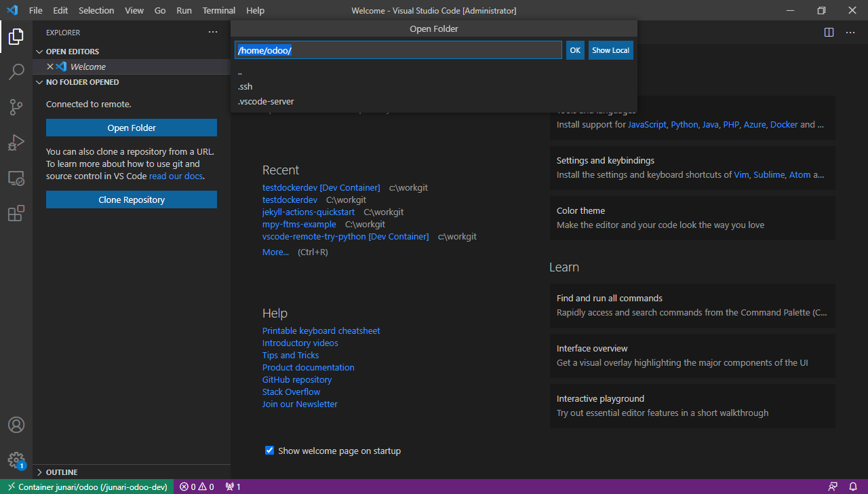Image resolution: width=868 pixels, height=494 pixels.
Task: Click the Open Folder button in Explorer
Action: pos(132,128)
